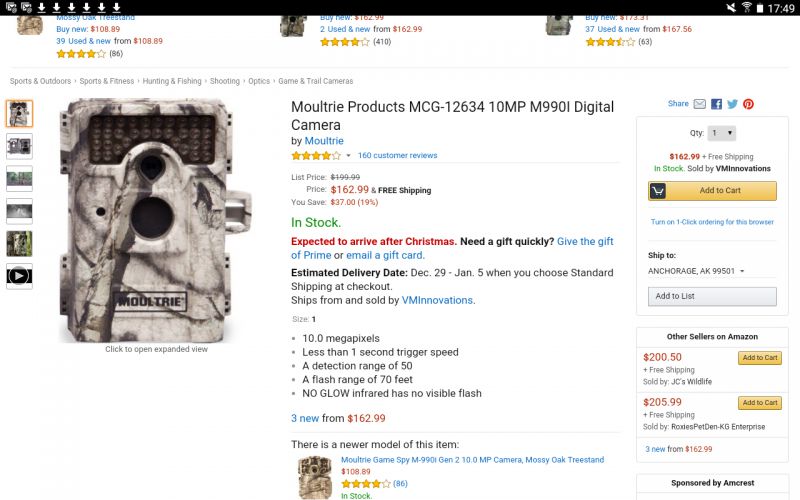Open Game & Trail Cameras breadcrumb

coord(315,81)
